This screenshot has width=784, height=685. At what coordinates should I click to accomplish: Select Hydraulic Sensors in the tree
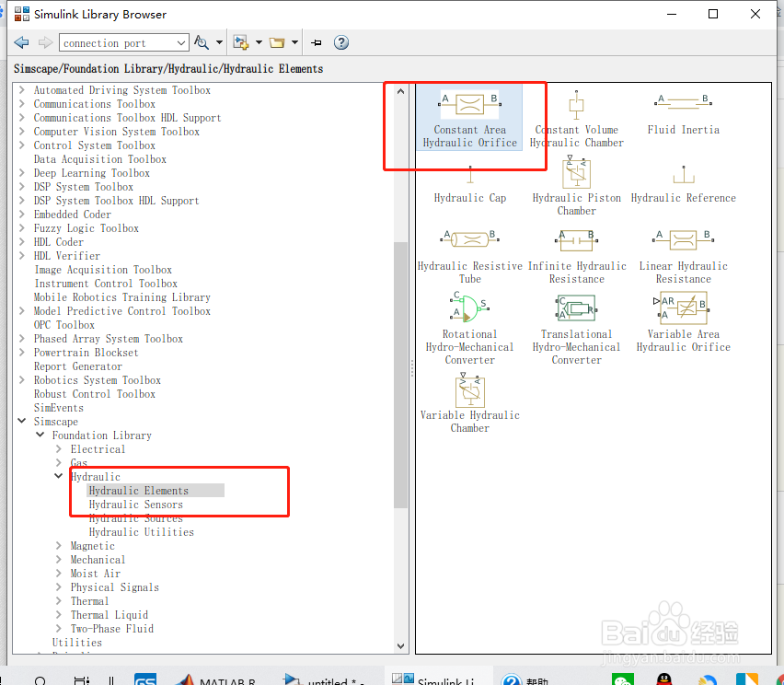(x=136, y=505)
